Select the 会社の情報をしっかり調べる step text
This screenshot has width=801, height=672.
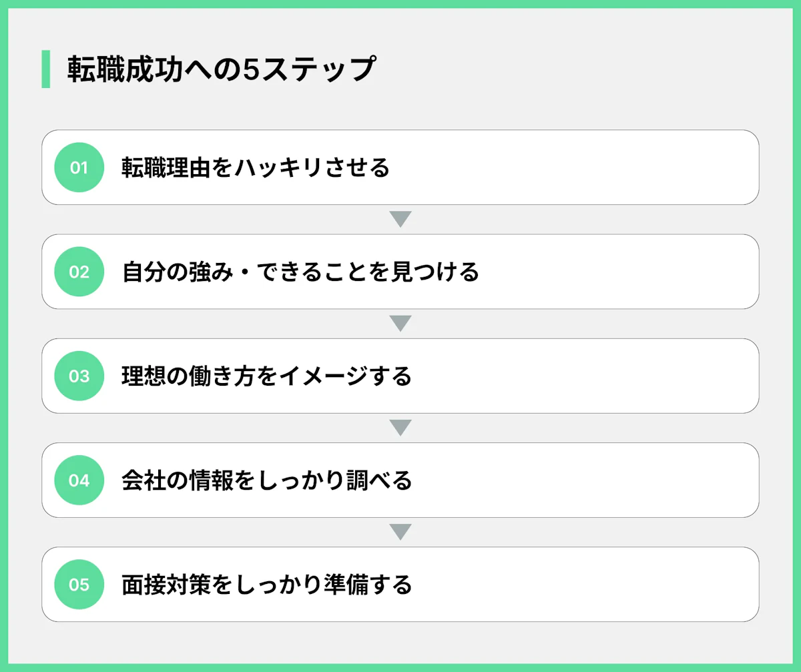pyautogui.click(x=266, y=480)
